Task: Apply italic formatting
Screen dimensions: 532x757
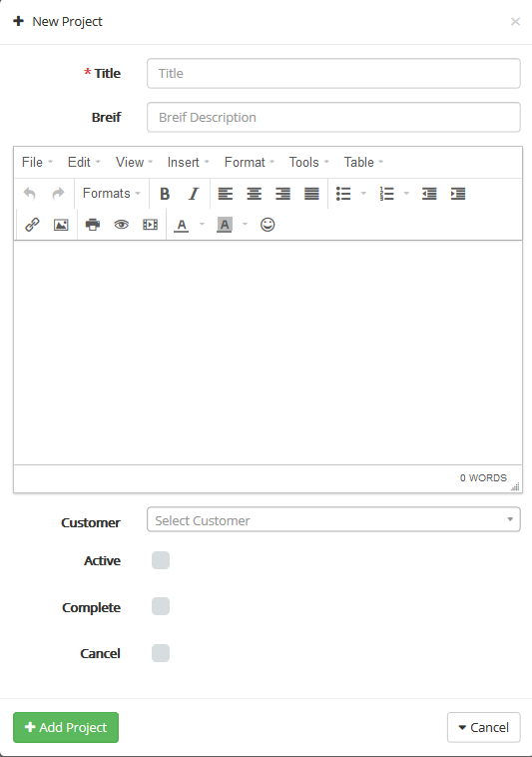Action: pyautogui.click(x=194, y=194)
